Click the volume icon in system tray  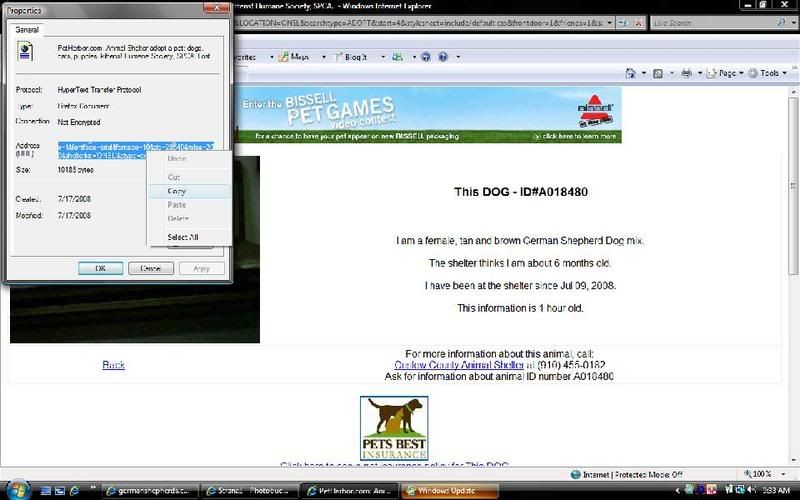[751, 490]
